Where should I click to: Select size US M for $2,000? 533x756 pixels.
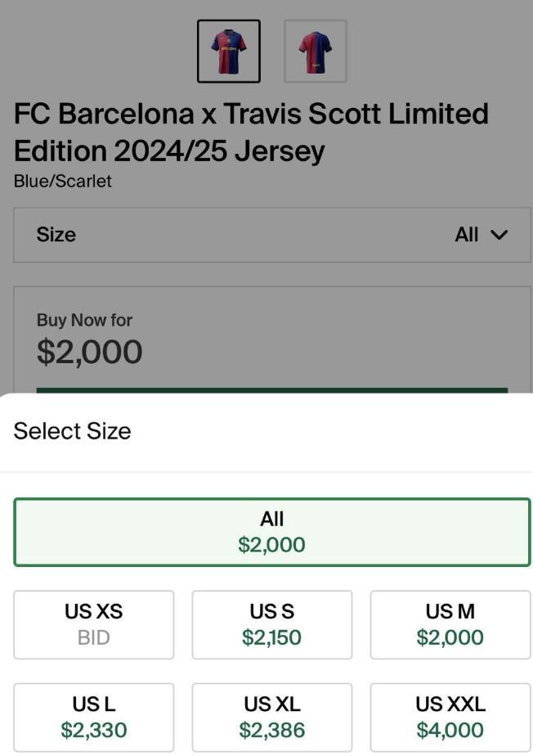(x=450, y=624)
